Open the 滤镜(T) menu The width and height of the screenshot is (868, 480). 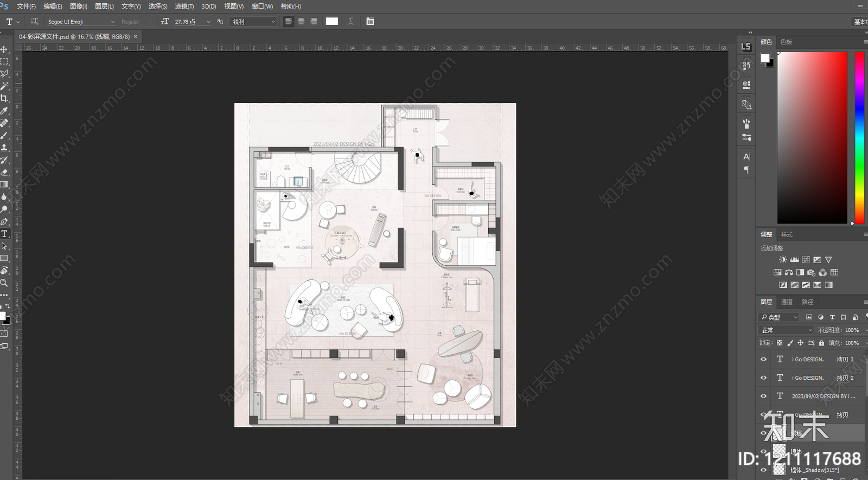184,7
